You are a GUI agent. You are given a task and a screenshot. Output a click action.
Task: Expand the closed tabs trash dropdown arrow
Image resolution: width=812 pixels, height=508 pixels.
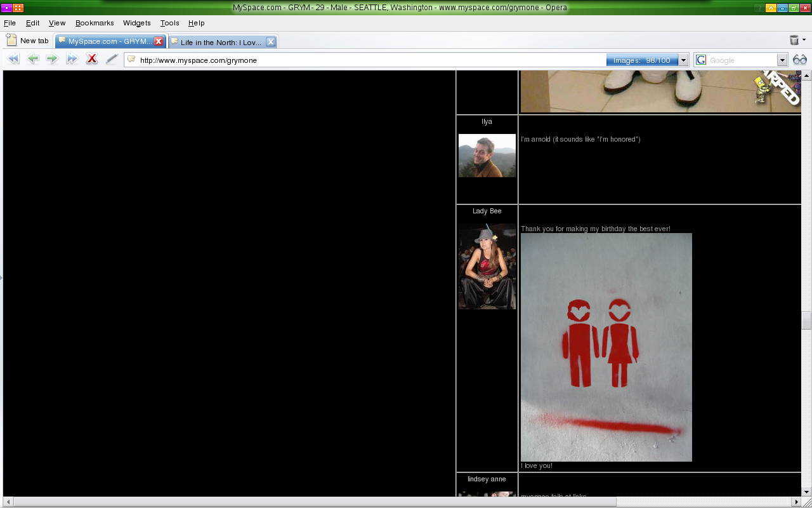804,40
